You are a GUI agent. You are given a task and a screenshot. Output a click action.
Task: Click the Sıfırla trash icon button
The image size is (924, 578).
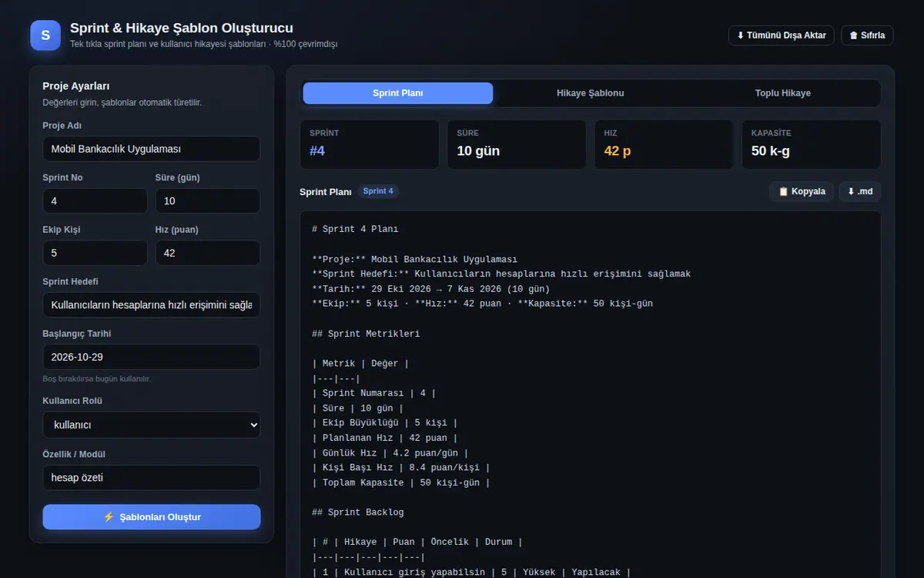(867, 35)
